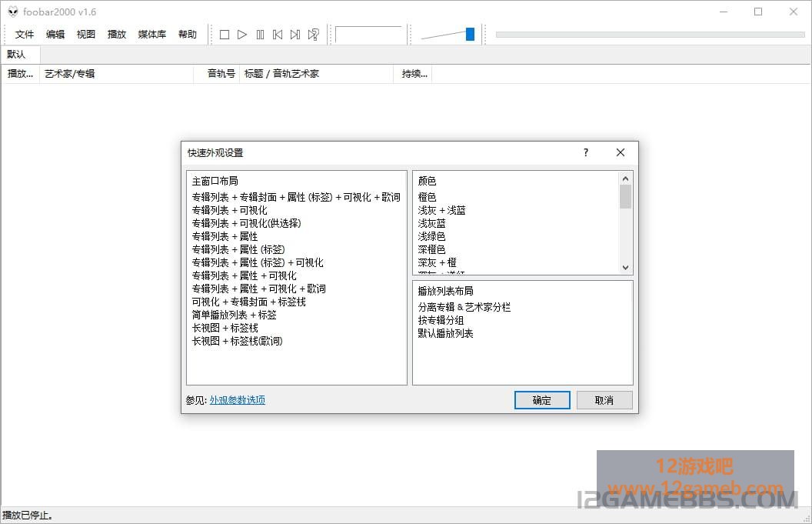Open the 视图 menu
Screen dimensions: 812x524
click(86, 35)
